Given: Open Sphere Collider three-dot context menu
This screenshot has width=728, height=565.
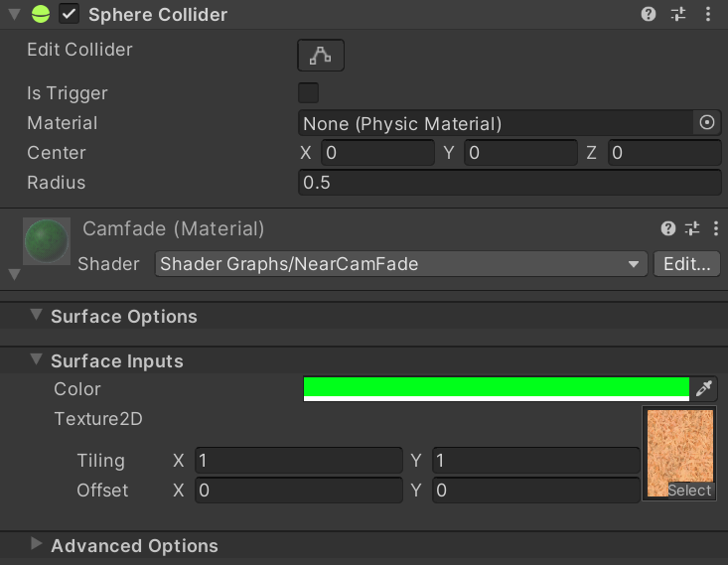Looking at the screenshot, I should (x=707, y=14).
